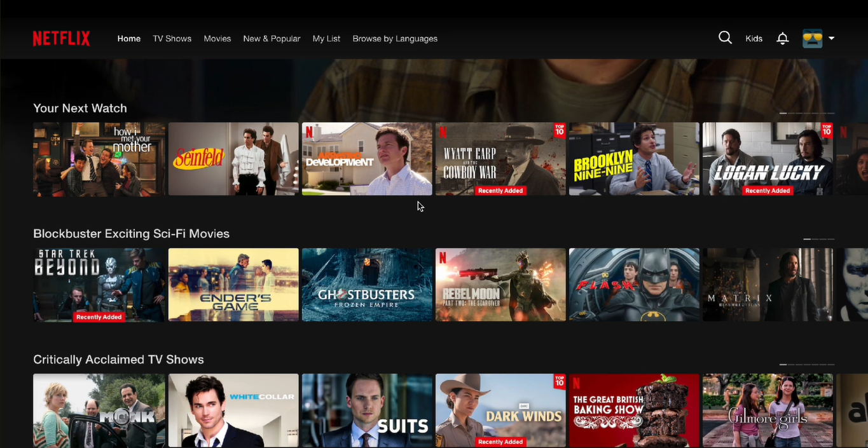
Task: Switch to the Movies tab
Action: point(217,38)
